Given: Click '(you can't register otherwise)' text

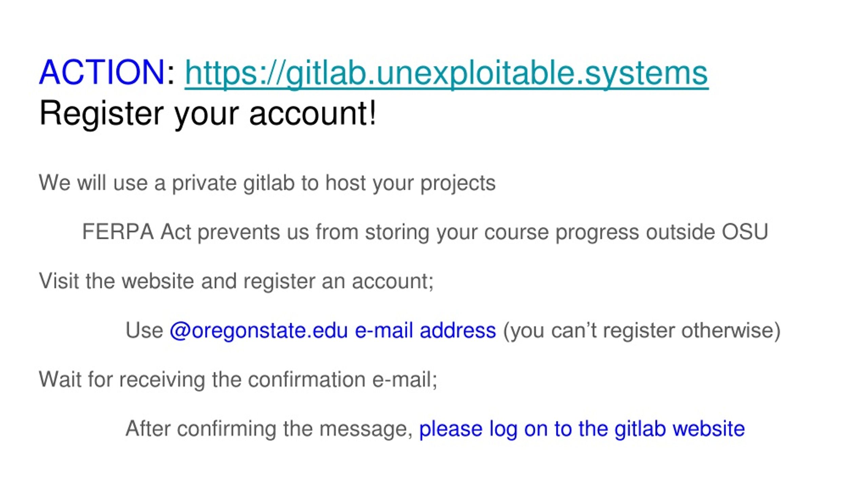Looking at the screenshot, I should (642, 331).
